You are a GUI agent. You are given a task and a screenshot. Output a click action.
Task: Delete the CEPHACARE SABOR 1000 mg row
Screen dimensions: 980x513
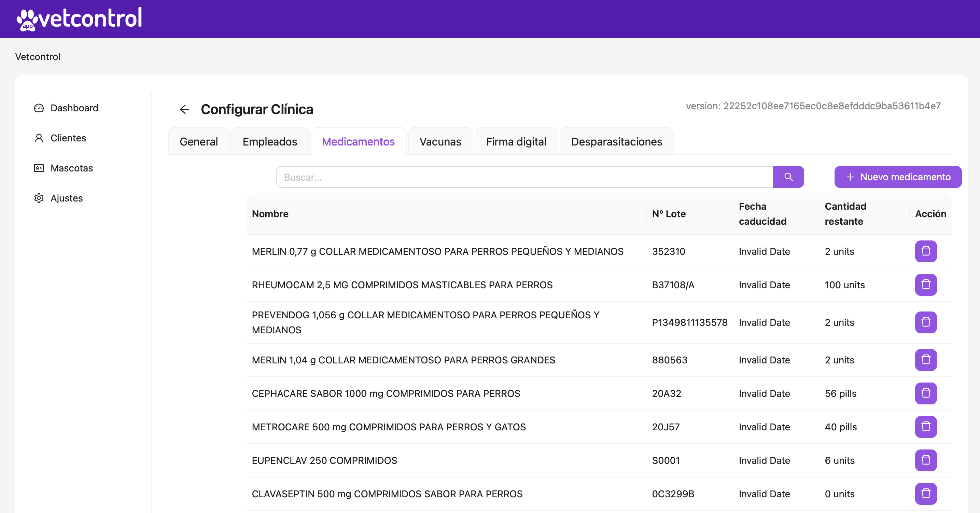[x=926, y=393]
